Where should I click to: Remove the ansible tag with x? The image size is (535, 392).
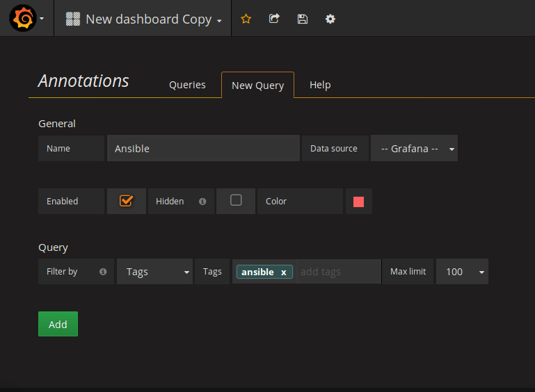284,272
